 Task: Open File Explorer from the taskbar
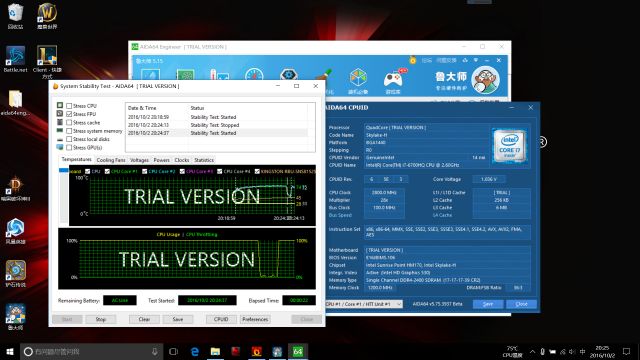[x=215, y=351]
